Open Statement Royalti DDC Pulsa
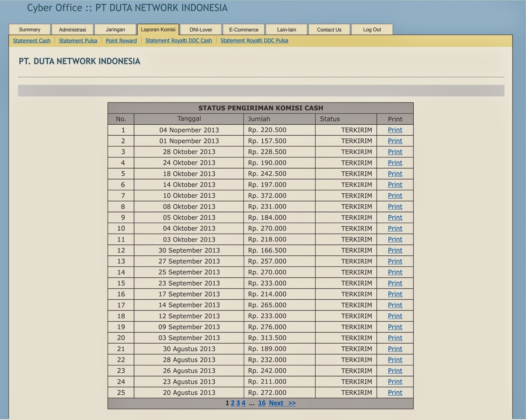 point(254,40)
